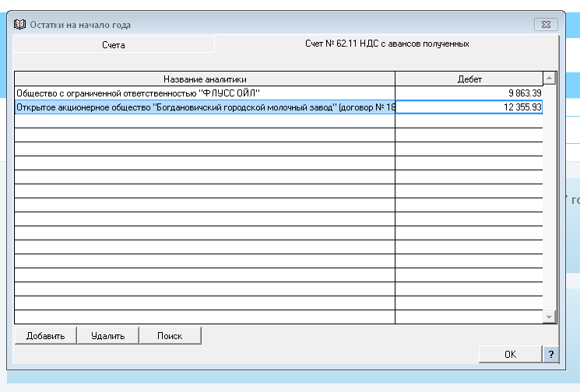Switch to the Счета tab

(113, 45)
